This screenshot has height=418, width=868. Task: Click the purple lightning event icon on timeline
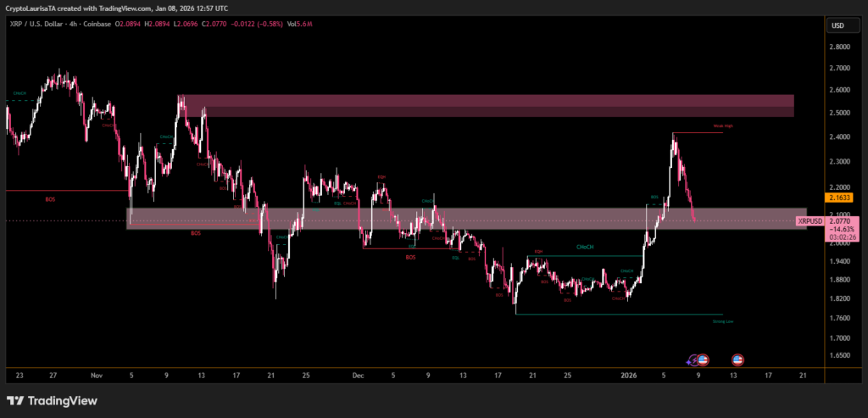coord(693,359)
